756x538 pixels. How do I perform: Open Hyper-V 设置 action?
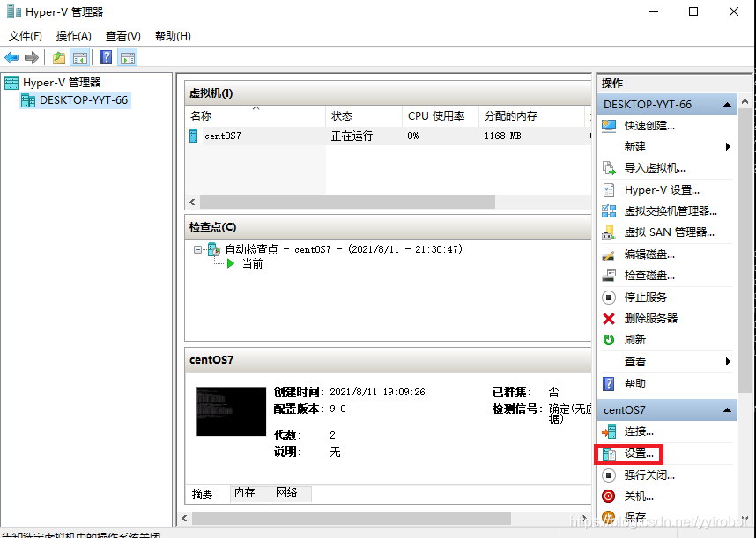coord(662,190)
